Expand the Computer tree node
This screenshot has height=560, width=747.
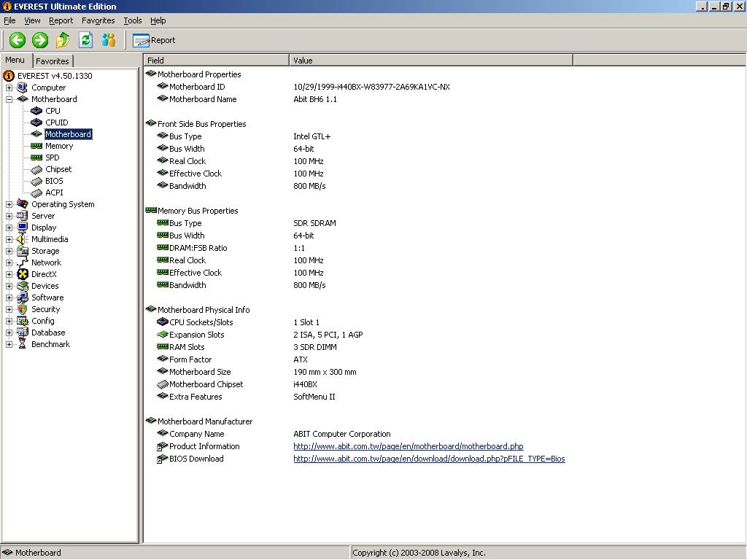(x=9, y=87)
